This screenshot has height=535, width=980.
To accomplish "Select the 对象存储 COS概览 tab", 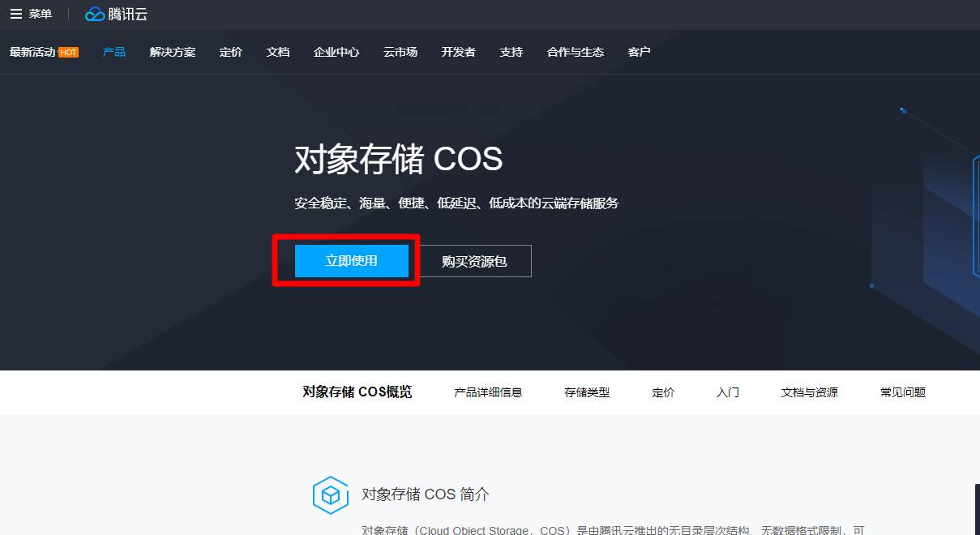I will pos(357,392).
